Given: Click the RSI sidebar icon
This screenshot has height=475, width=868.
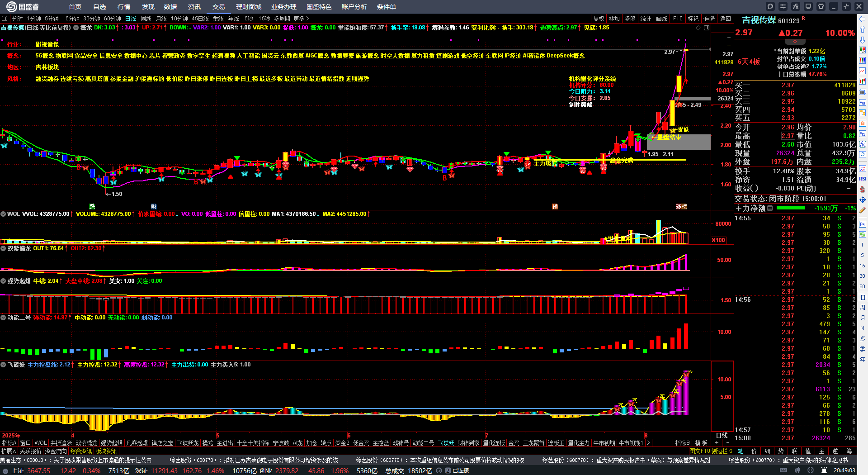Looking at the screenshot, I should tap(863, 179).
